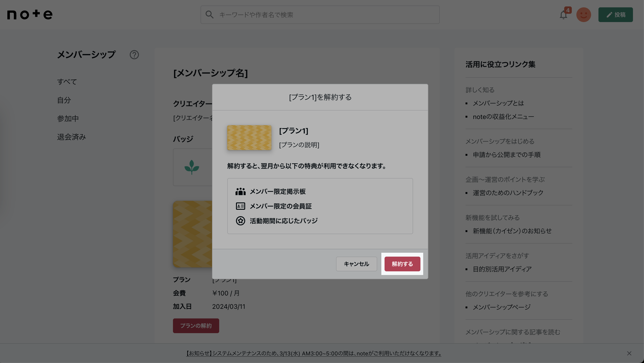Open メンバーシップページ link
The width and height of the screenshot is (644, 363).
pyautogui.click(x=501, y=307)
